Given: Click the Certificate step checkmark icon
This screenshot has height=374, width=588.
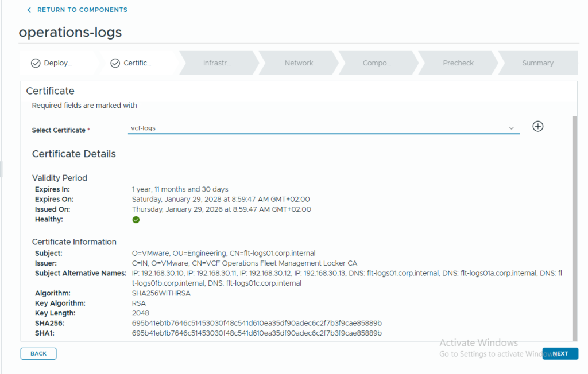Looking at the screenshot, I should 115,63.
